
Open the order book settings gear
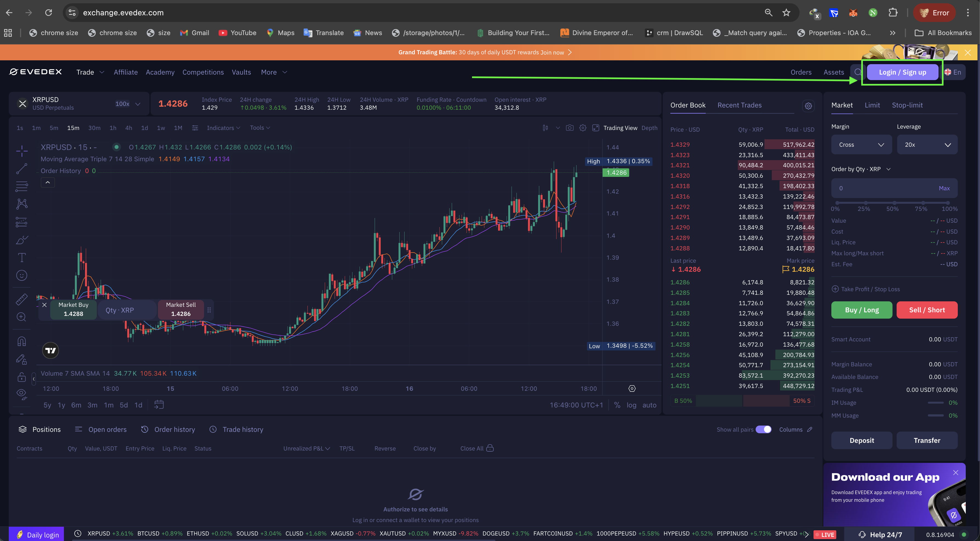808,106
